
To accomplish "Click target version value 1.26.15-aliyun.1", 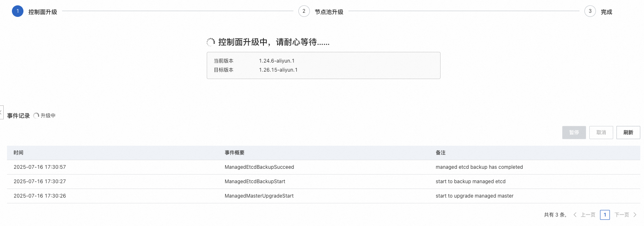I will [x=278, y=70].
